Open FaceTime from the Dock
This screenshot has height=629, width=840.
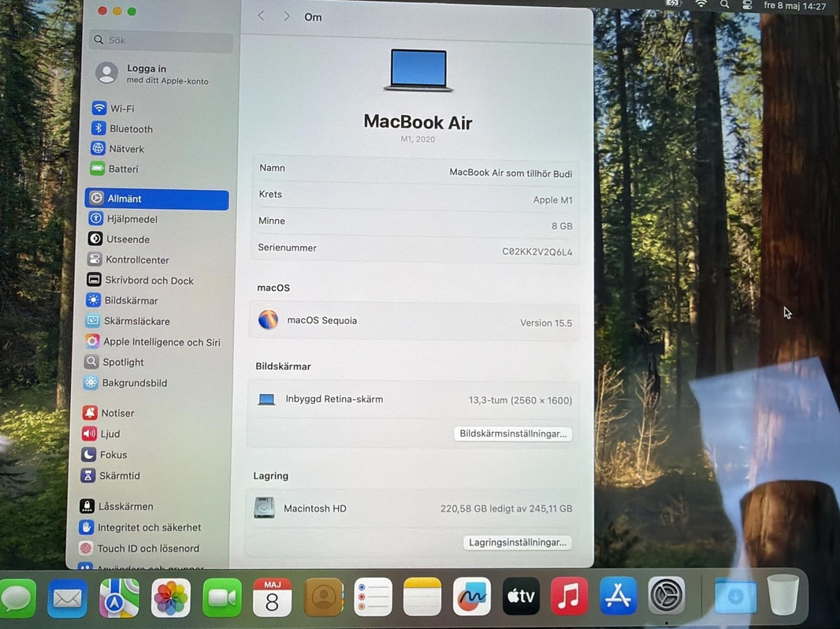221,598
